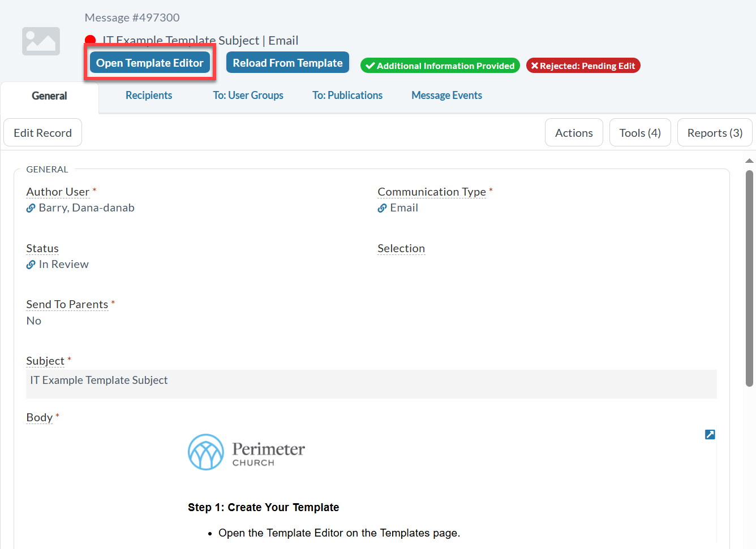Click Additional Information Provided badge

[x=440, y=66]
